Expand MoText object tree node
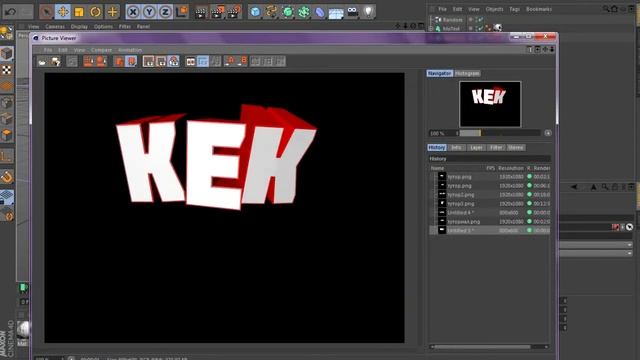Screen dimensions: 640x360 pos(431,29)
